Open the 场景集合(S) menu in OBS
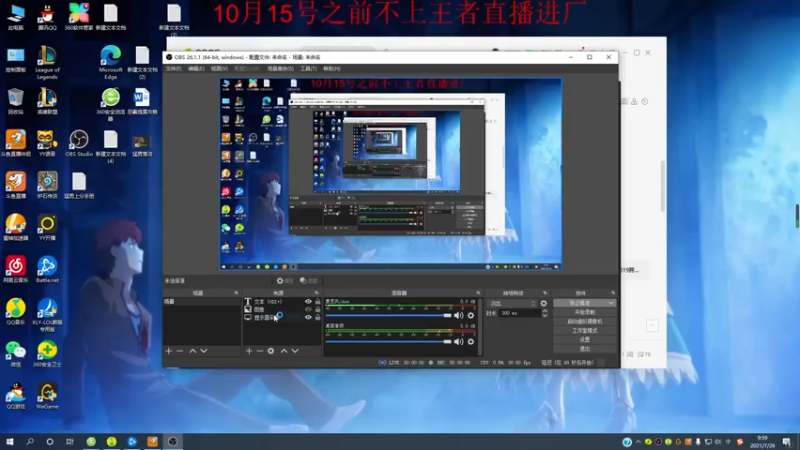800x450 pixels. pyautogui.click(x=281, y=68)
